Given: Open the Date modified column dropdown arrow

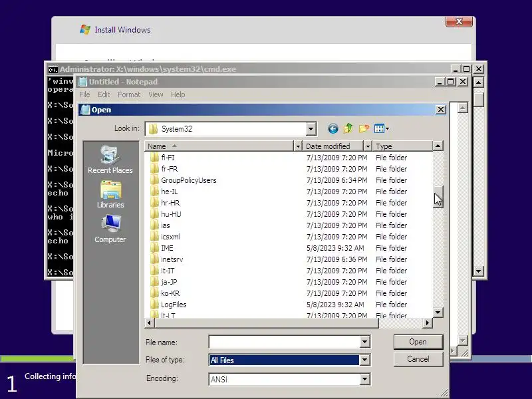Looking at the screenshot, I should click(x=368, y=146).
